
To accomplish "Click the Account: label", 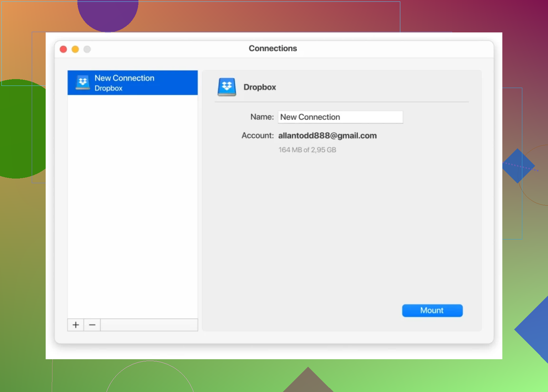I will (258, 135).
